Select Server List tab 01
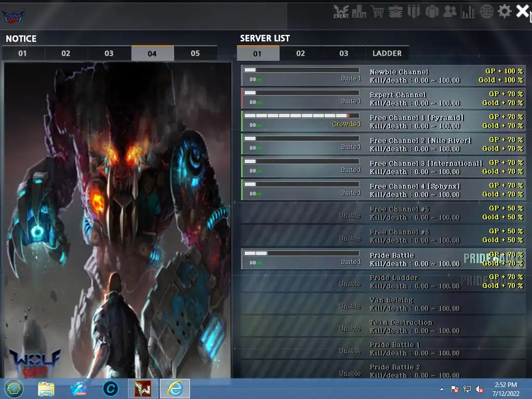This screenshot has height=399, width=532. (x=258, y=54)
